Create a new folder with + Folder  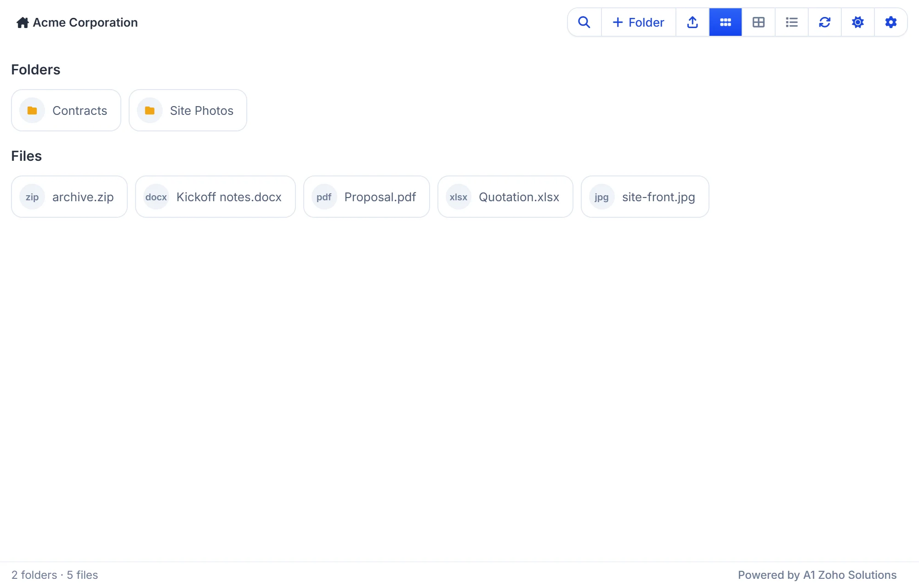tap(638, 22)
